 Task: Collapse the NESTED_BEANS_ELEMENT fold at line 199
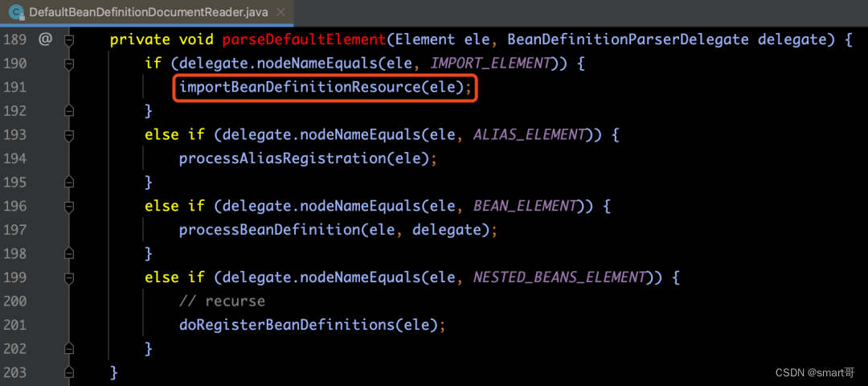[69, 277]
